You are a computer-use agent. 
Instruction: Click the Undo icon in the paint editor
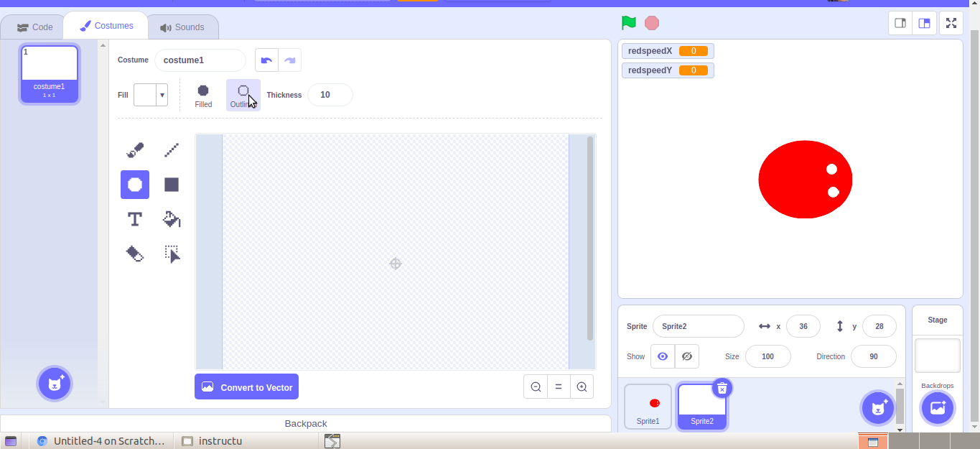pos(266,60)
